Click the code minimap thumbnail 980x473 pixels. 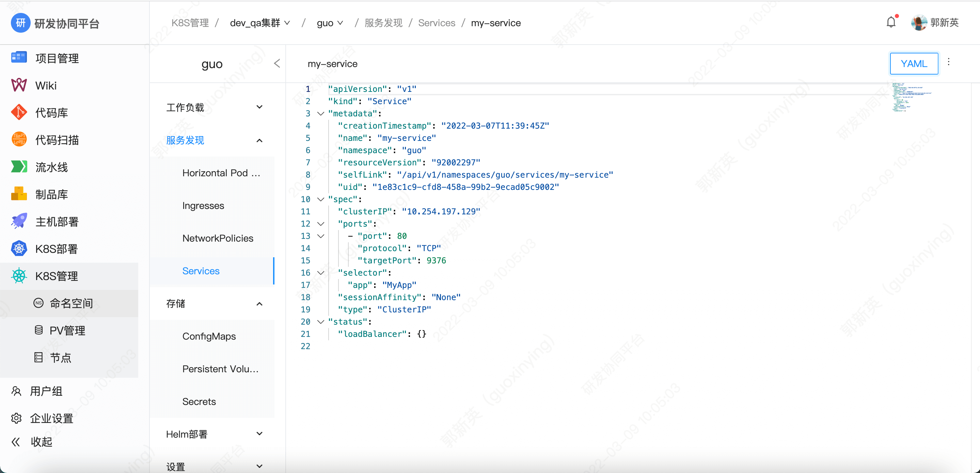[908, 97]
